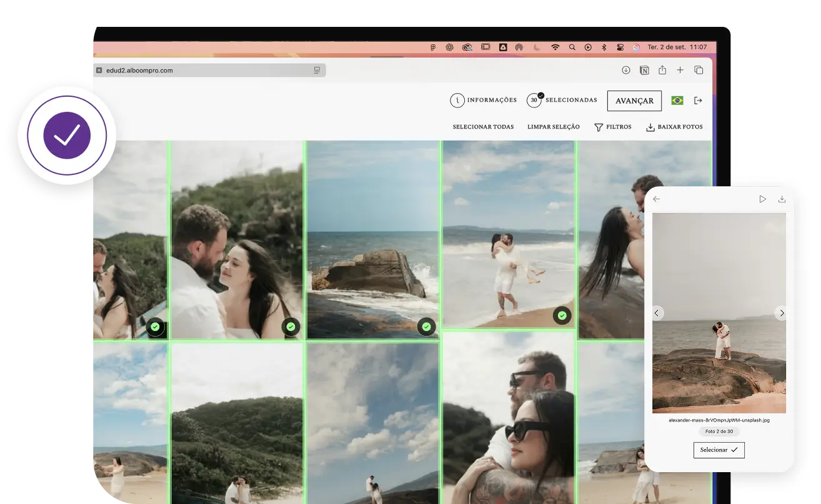Click Selecionar button in mobile preview
The height and width of the screenshot is (504, 821).
point(719,450)
